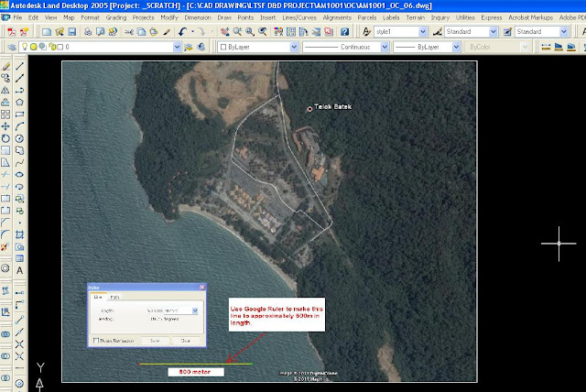Image resolution: width=586 pixels, height=392 pixels.
Task: Click the Layer Previous icon
Action: pyautogui.click(x=201, y=47)
